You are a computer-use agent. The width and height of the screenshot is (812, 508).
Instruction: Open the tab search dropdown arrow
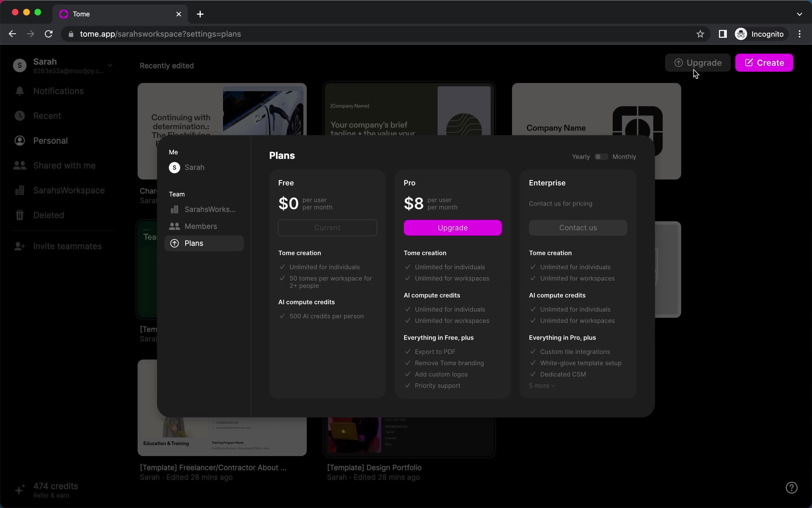(x=799, y=14)
